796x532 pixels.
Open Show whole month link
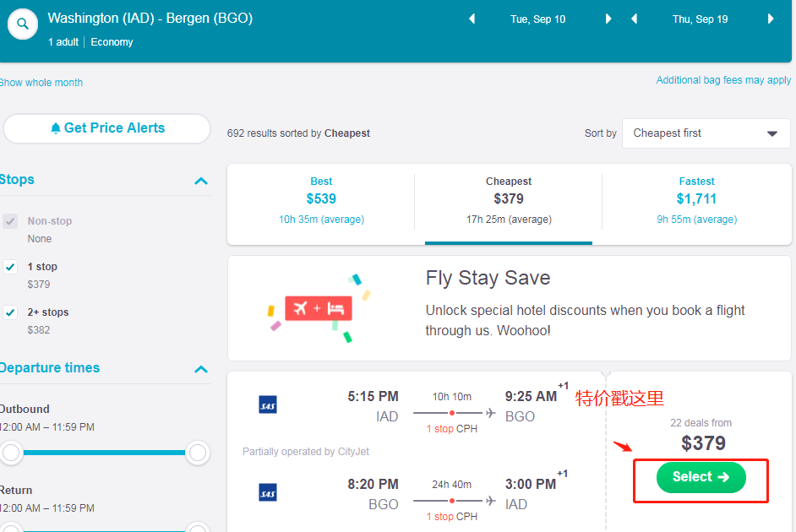41,83
